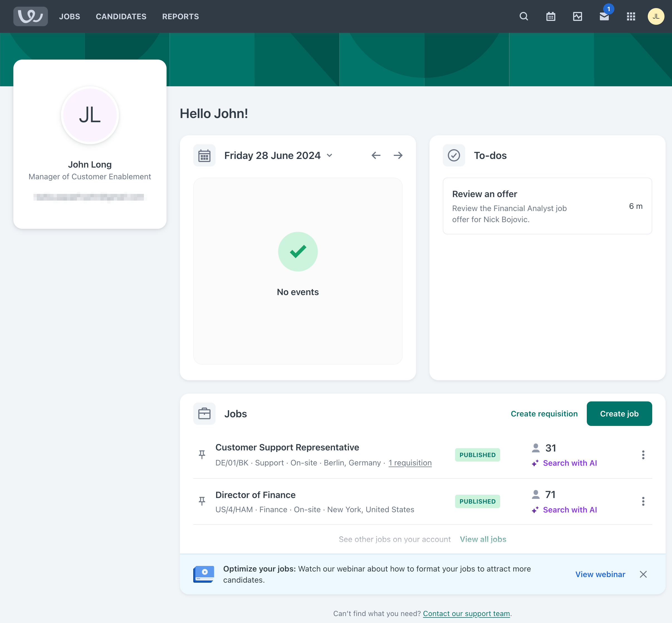The image size is (672, 623).
Task: Click the JL user avatar in header
Action: pos(656,16)
